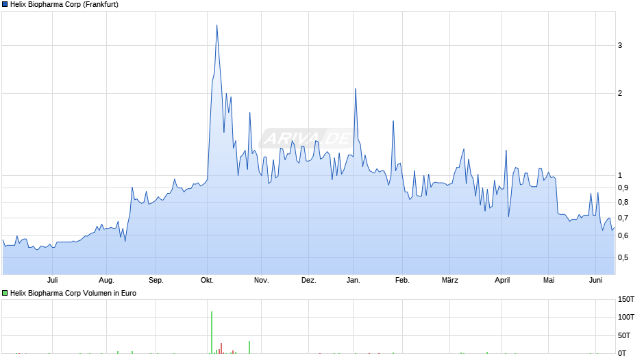Click the January price spike near 2
Image resolution: width=644 pixels, height=360 pixels.
point(356,90)
